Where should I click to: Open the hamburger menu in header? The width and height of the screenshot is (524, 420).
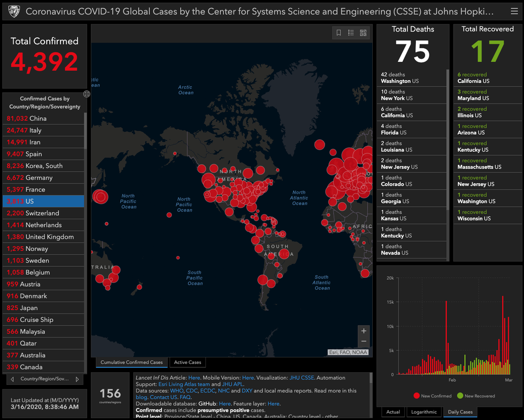[515, 12]
